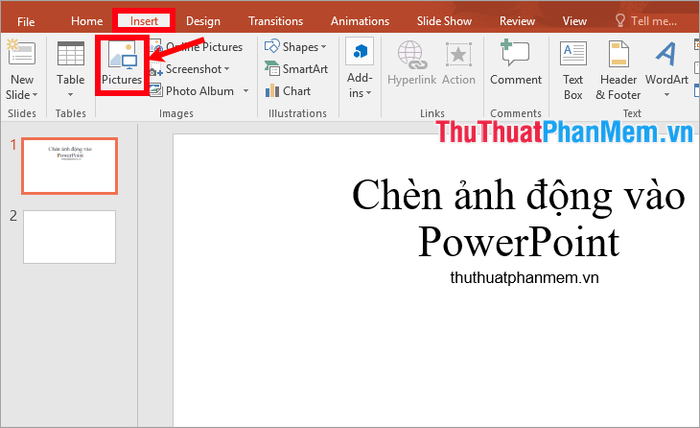The image size is (700, 428).
Task: Go to the Slide Show tab
Action: [444, 21]
